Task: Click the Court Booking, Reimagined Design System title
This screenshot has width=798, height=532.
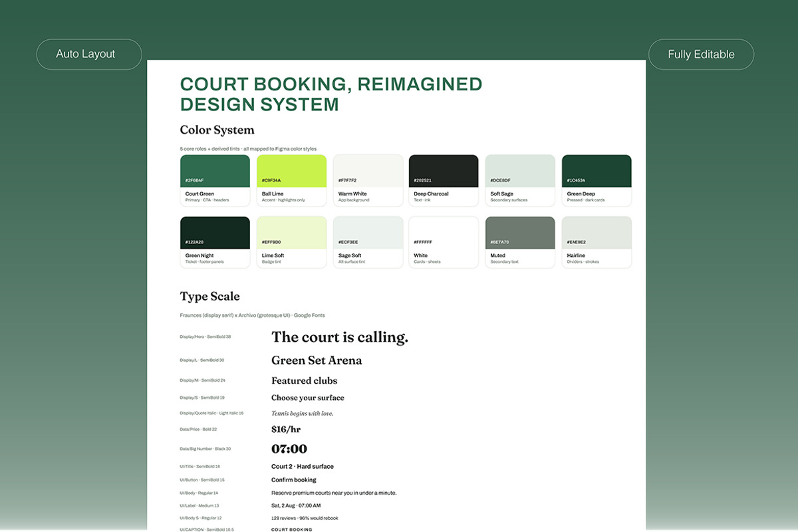Action: [331, 94]
